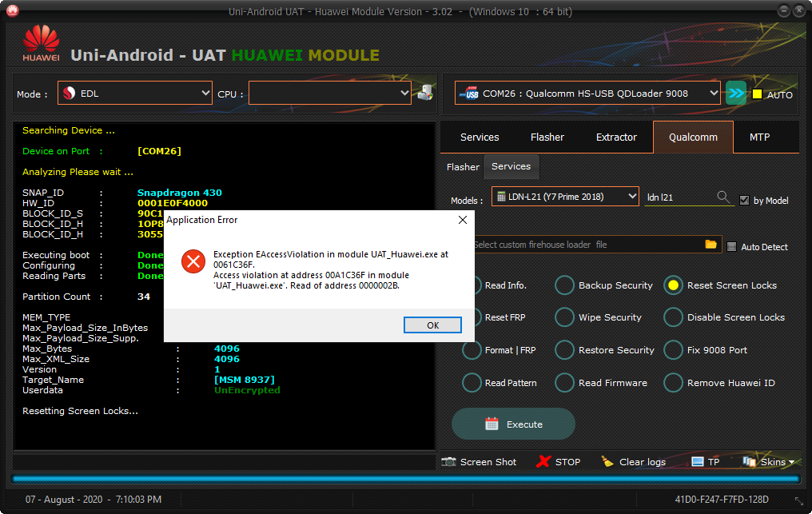Click the serial 41D0-F247-F7FD-128D in status bar
812x514 pixels.
click(722, 499)
